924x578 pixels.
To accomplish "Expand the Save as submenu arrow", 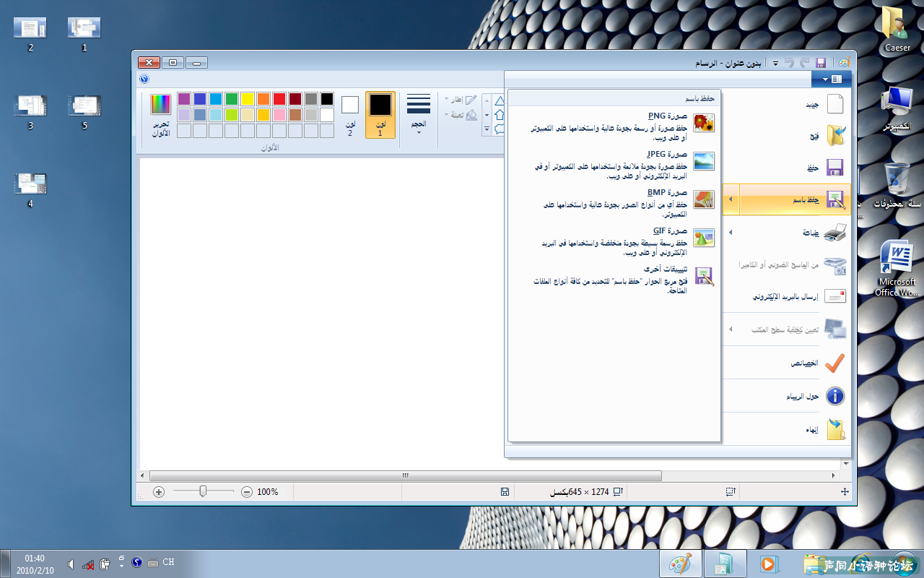I will [x=731, y=199].
